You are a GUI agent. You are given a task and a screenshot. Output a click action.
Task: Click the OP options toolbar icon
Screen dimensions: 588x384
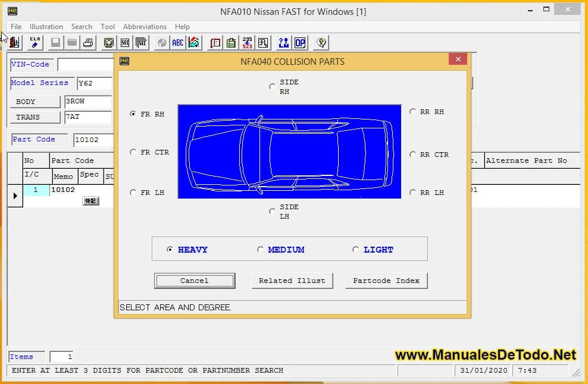coord(300,43)
